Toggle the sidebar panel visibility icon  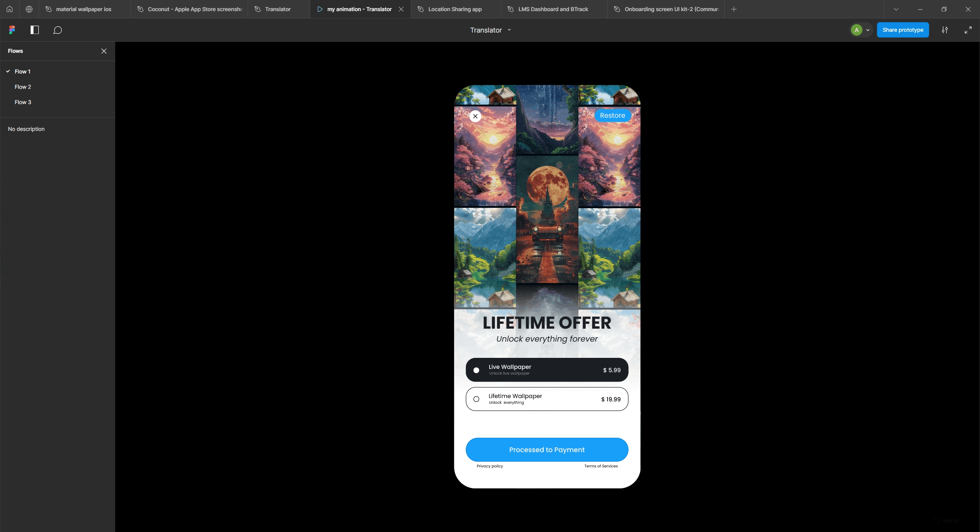(x=34, y=30)
